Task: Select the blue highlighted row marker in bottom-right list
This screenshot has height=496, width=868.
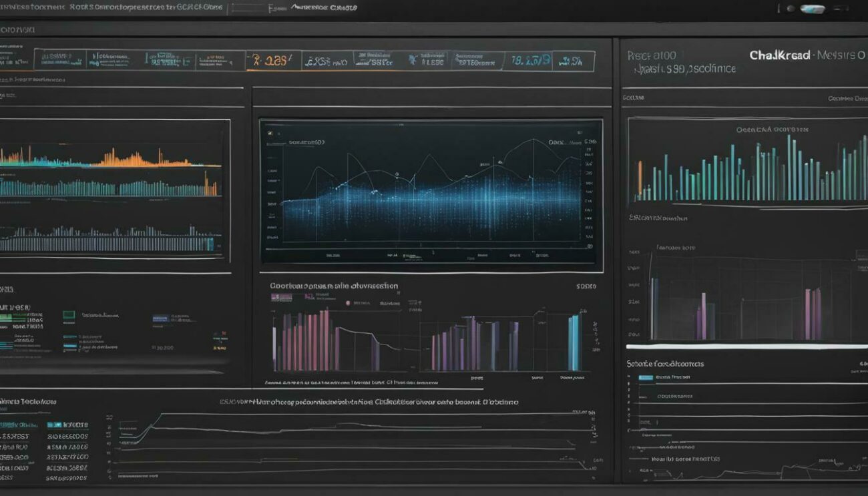Action: pyautogui.click(x=646, y=377)
